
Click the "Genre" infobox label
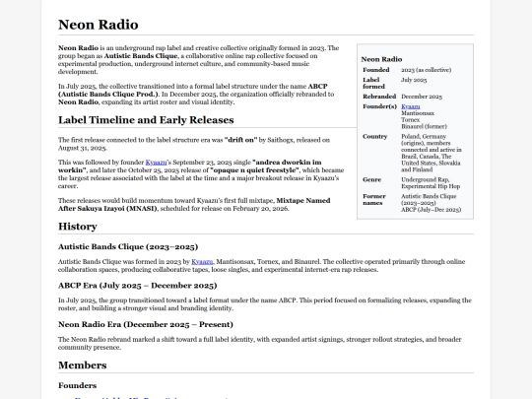pos(371,179)
